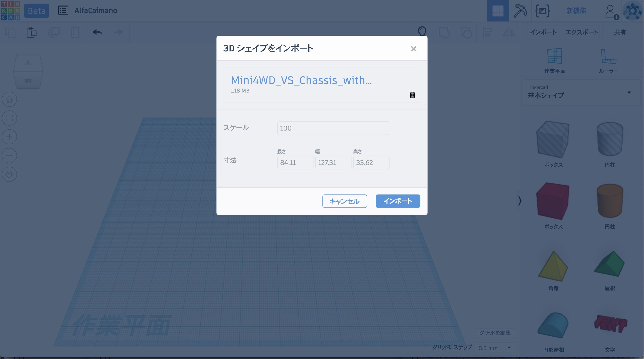Click the Tinkercad logo

pyautogui.click(x=11, y=11)
